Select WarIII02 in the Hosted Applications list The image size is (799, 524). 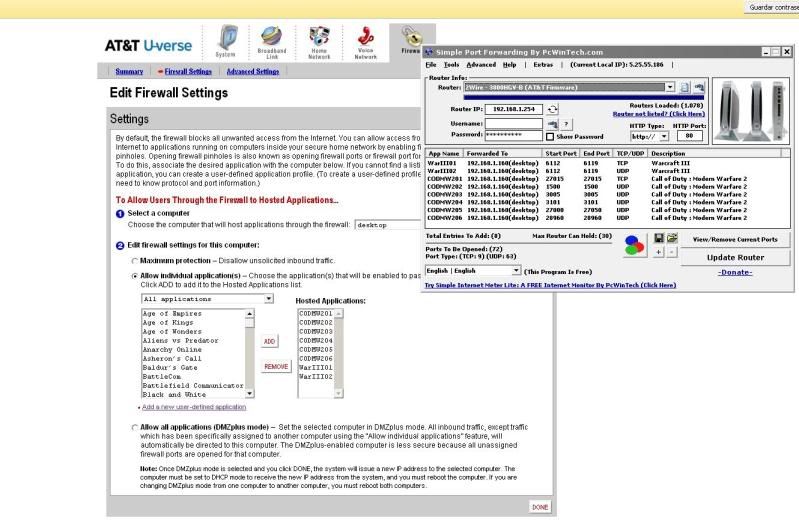click(316, 377)
